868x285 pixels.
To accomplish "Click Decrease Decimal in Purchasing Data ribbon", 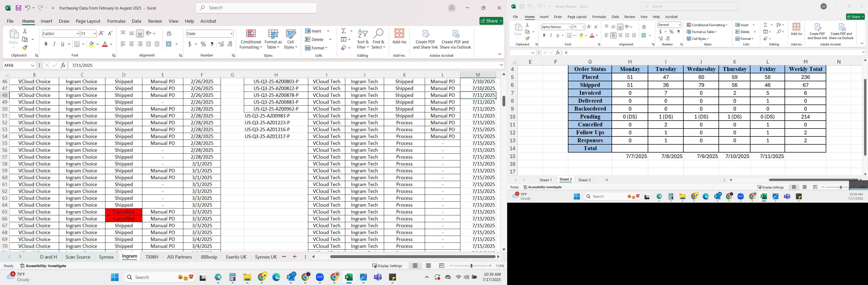I will (230, 44).
